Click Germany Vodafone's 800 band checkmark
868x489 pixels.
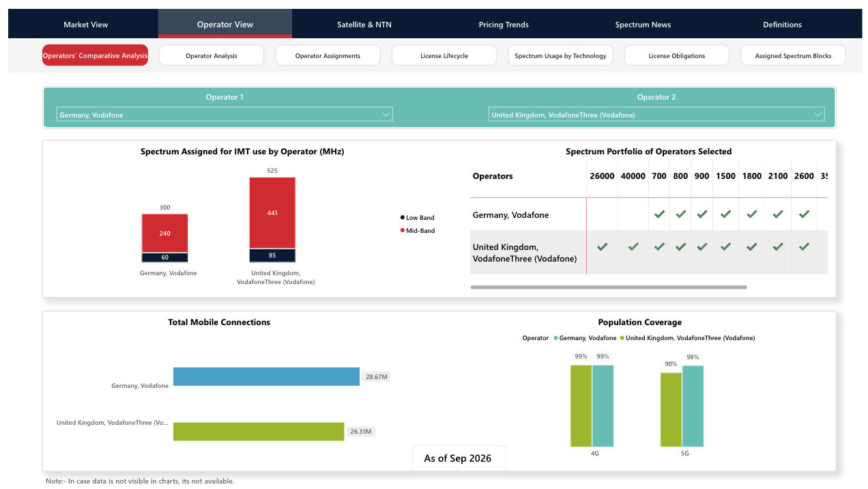[680, 214]
